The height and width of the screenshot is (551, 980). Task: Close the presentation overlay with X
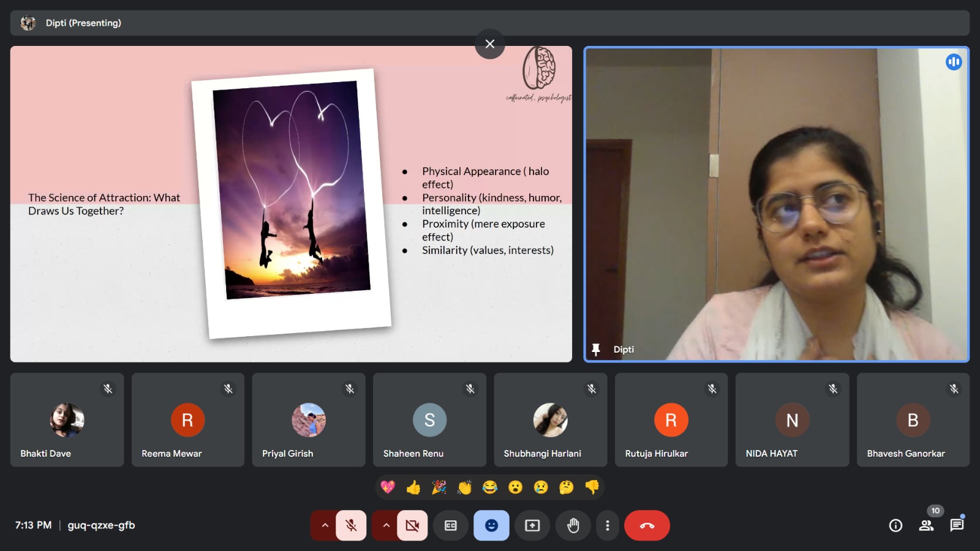tap(489, 44)
